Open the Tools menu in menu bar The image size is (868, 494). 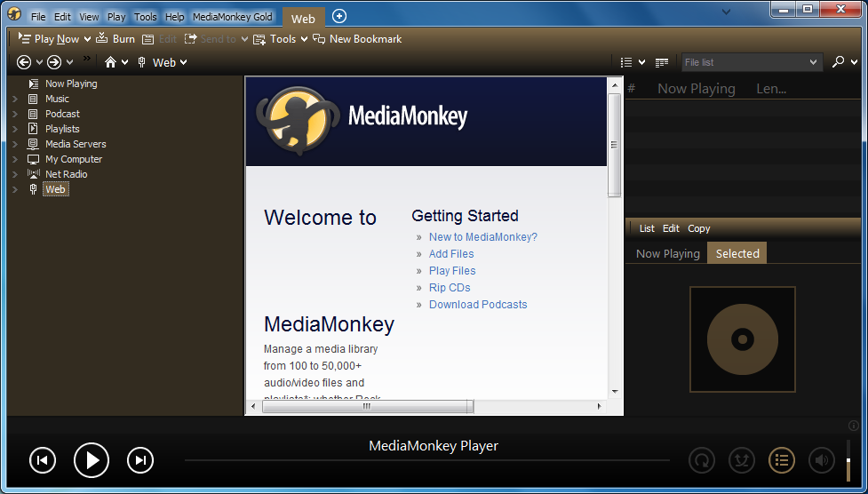146,17
